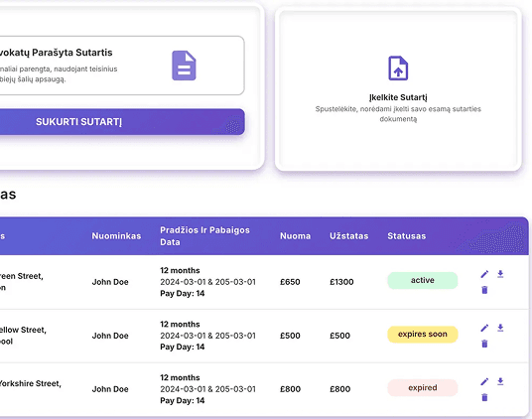The image size is (532, 419).
Task: Click the £500 deposit in expires soon row
Action: [340, 336]
